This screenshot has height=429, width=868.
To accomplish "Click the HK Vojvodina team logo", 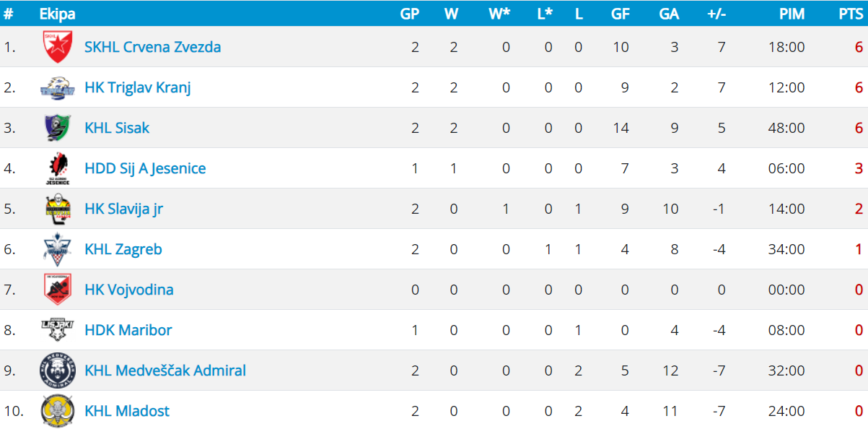I will pyautogui.click(x=56, y=290).
